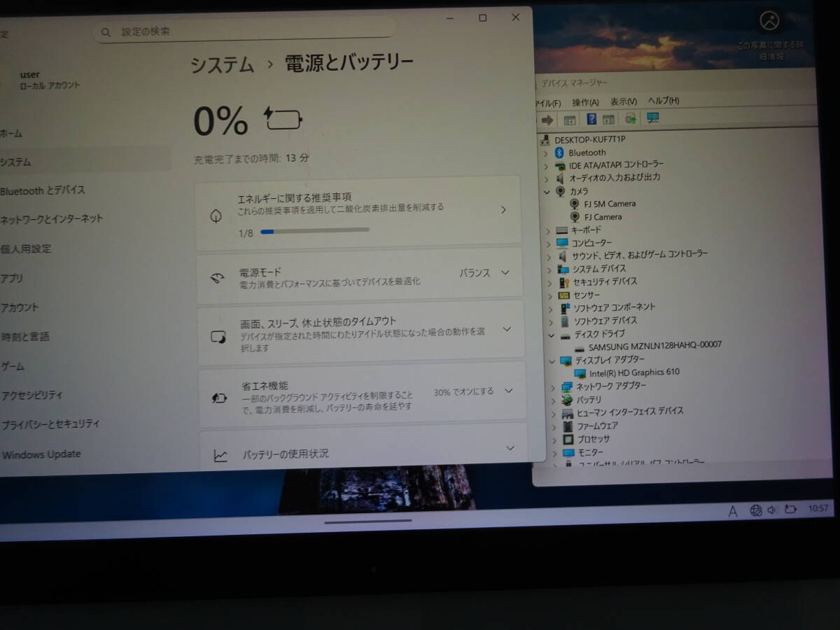This screenshot has height=630, width=840.
Task: Select ソフトウェア コンポーネント tree row
Action: coord(608,307)
